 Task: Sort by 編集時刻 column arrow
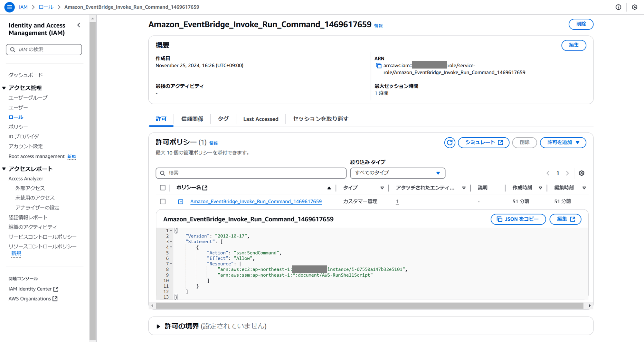pos(584,188)
